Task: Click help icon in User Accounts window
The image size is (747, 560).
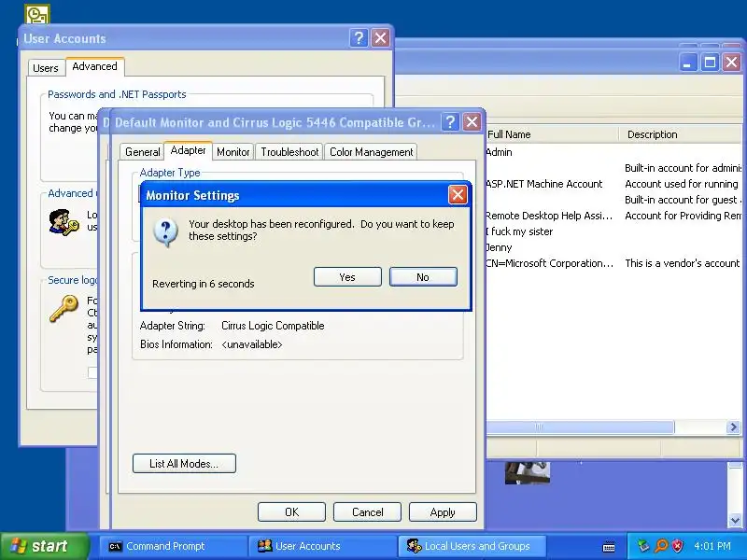Action: (x=359, y=37)
